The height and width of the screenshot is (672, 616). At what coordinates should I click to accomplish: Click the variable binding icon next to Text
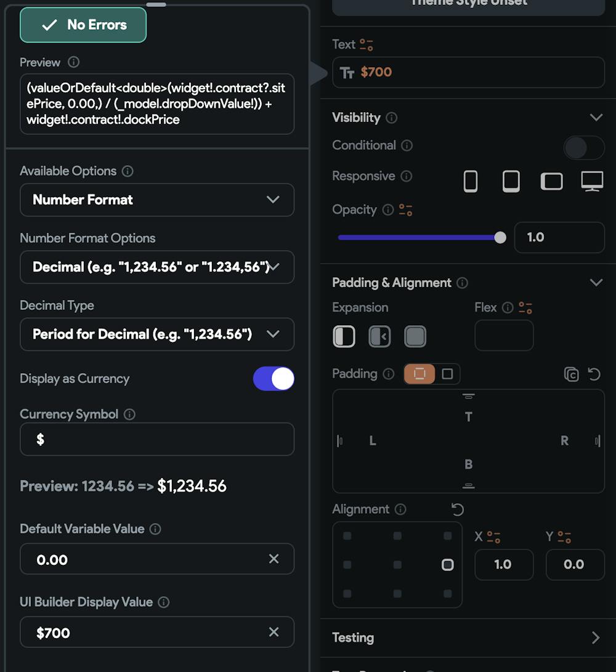[x=367, y=45]
